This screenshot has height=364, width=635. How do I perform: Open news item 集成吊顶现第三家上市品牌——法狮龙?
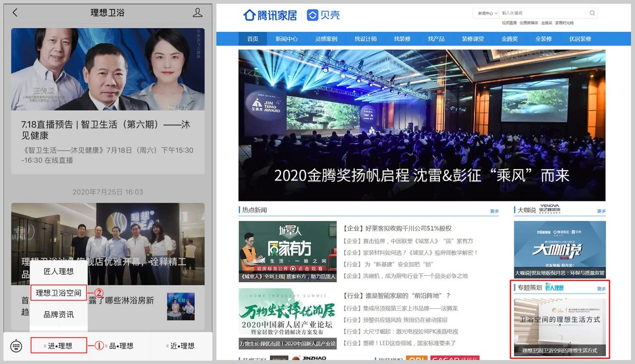400,308
